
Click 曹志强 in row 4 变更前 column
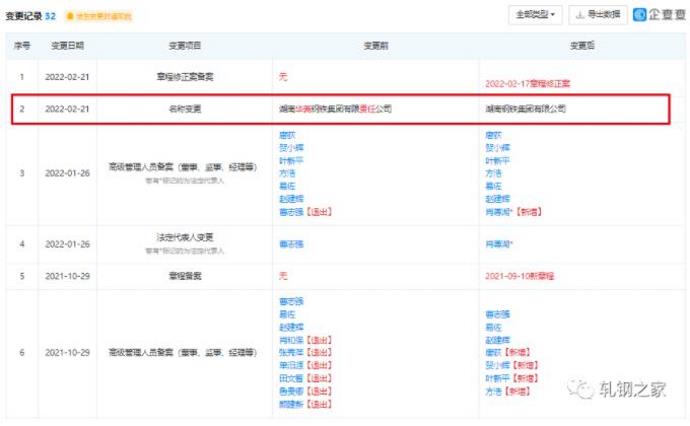click(x=291, y=243)
